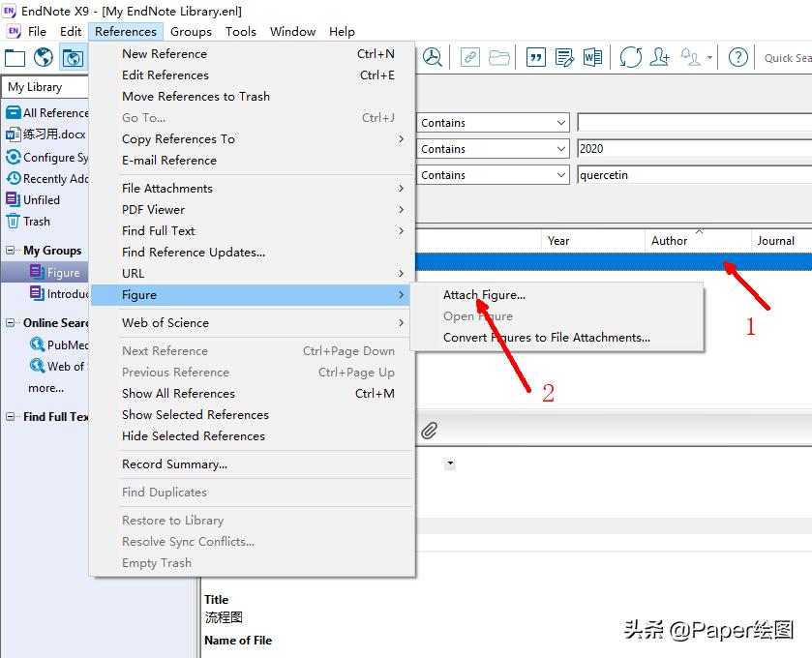Click the paperclip attachment icon
This screenshot has height=658, width=812.
(x=430, y=430)
